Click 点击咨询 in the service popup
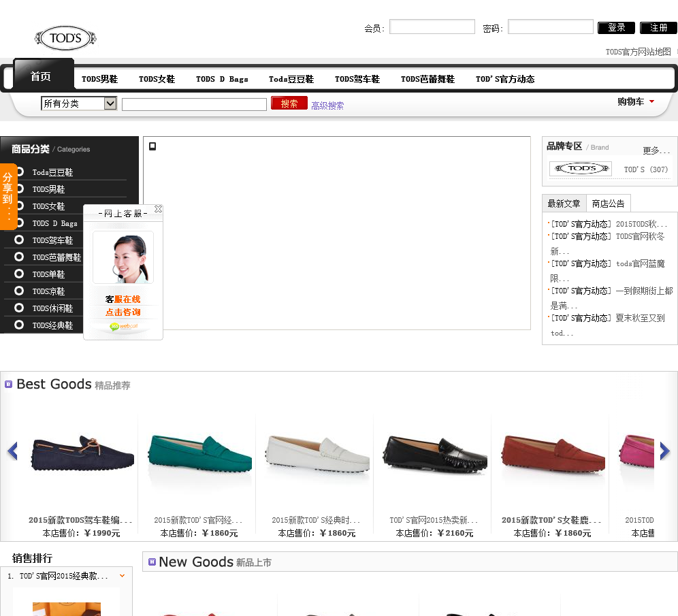 (x=123, y=312)
